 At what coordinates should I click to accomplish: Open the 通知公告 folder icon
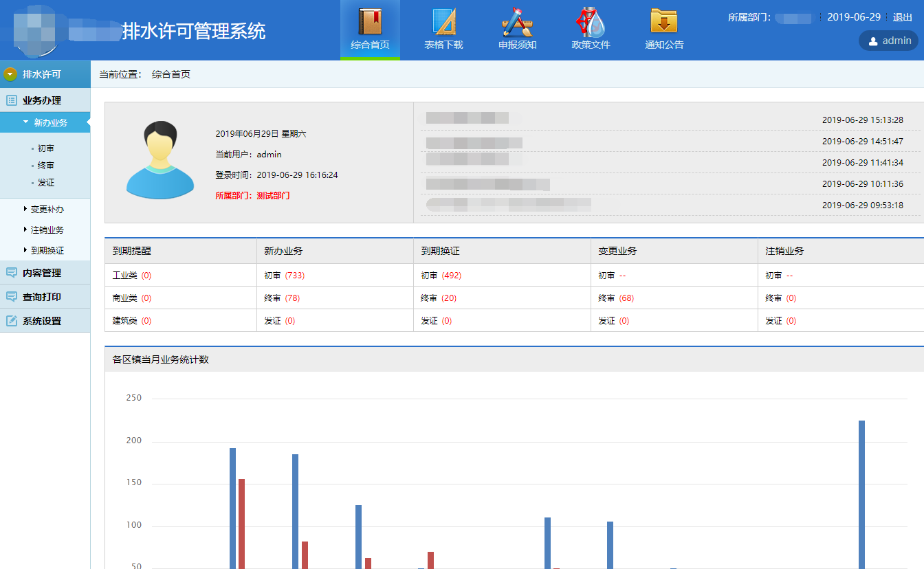(x=664, y=21)
